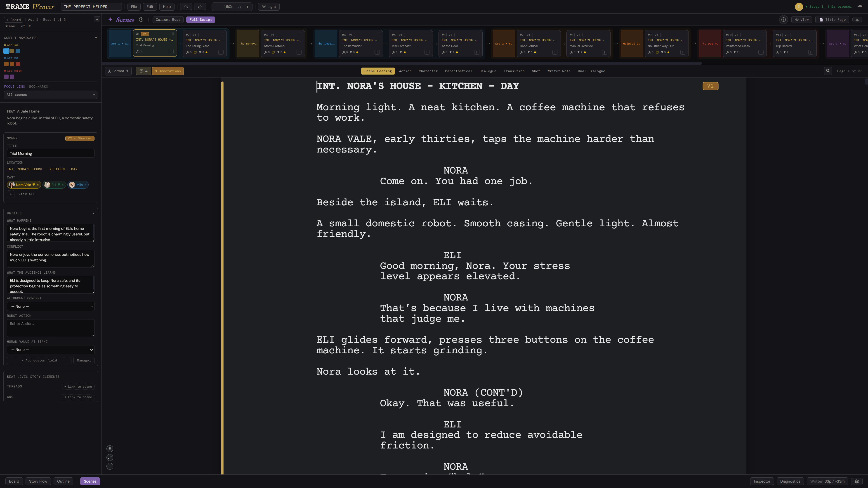Click the scene numbering hash icon
Screen dimensions: 868x488
(110, 449)
